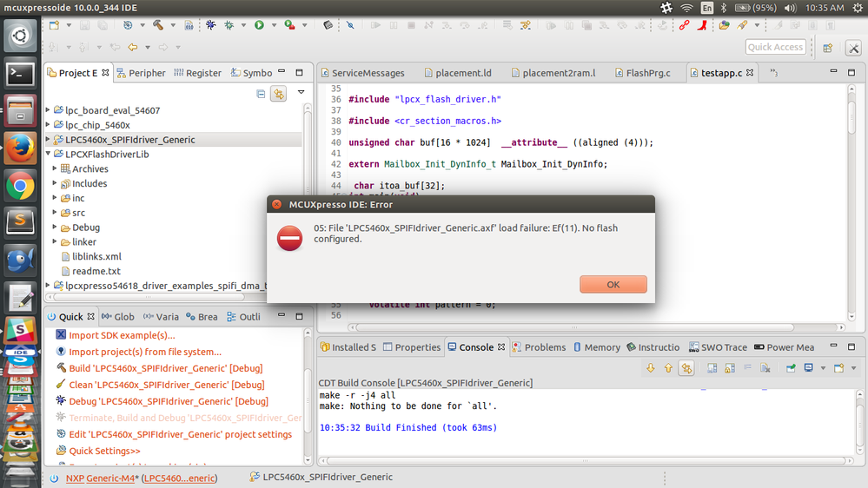This screenshot has height=488, width=868.
Task: Click Quick Settings>> link
Action: [104, 451]
